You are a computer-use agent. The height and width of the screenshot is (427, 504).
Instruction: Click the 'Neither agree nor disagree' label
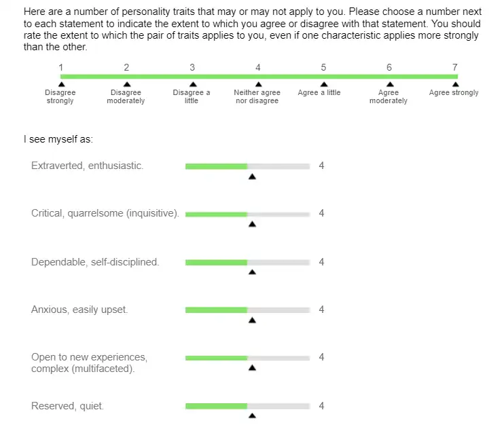[257, 97]
